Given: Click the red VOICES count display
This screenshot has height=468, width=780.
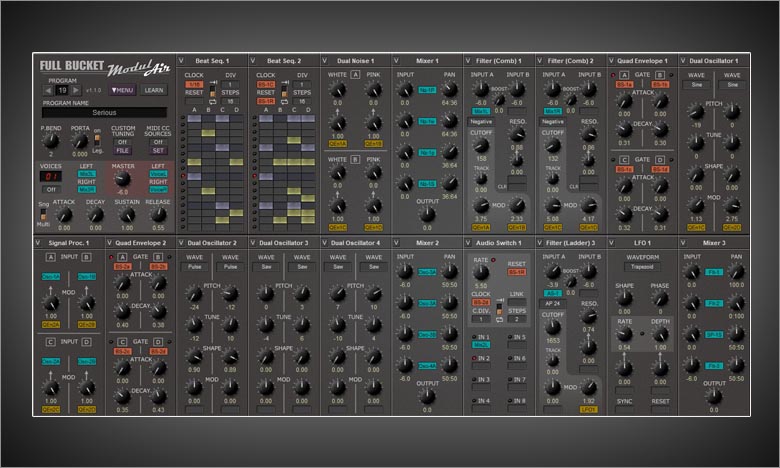Looking at the screenshot, I should (x=51, y=177).
